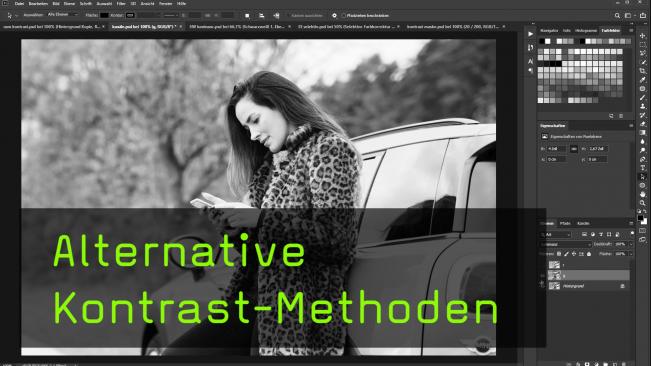The height and width of the screenshot is (366, 651).
Task: Open the Character panel A icon
Action: (x=531, y=61)
